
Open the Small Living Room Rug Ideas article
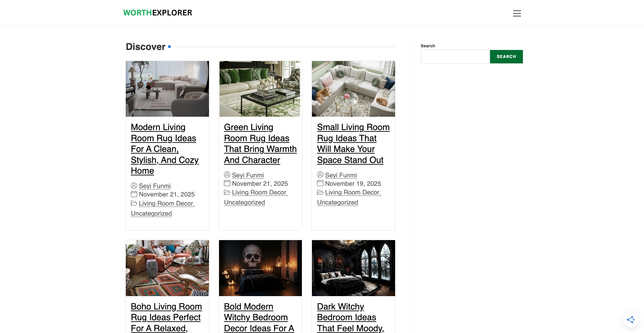[353, 143]
